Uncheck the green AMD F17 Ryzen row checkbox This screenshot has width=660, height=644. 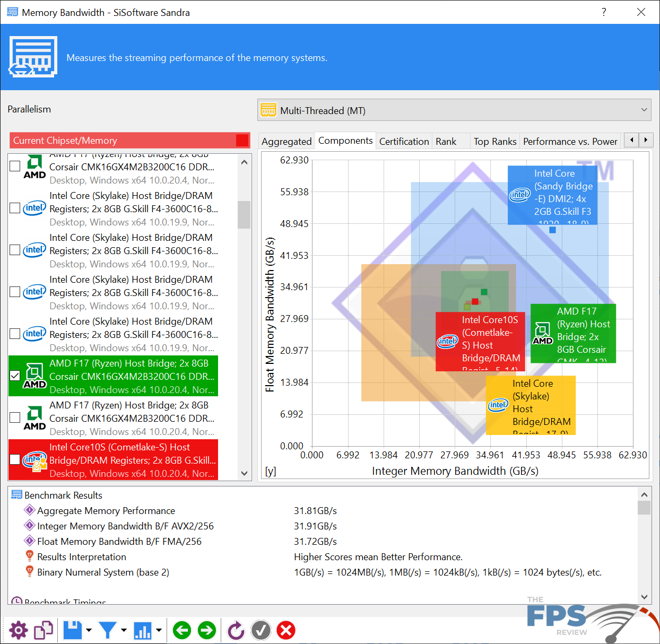point(15,376)
